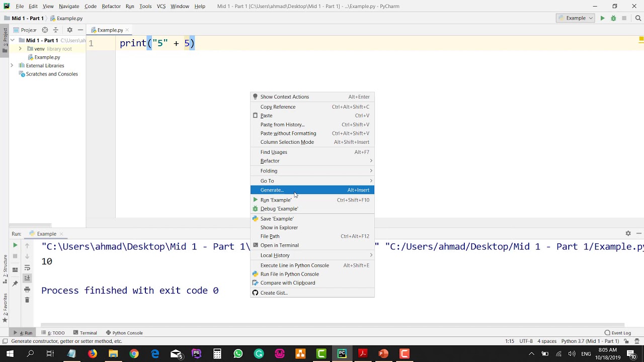Close the Example tab in the Run panel
Viewport: 644px width, 362px height.
tap(61, 234)
